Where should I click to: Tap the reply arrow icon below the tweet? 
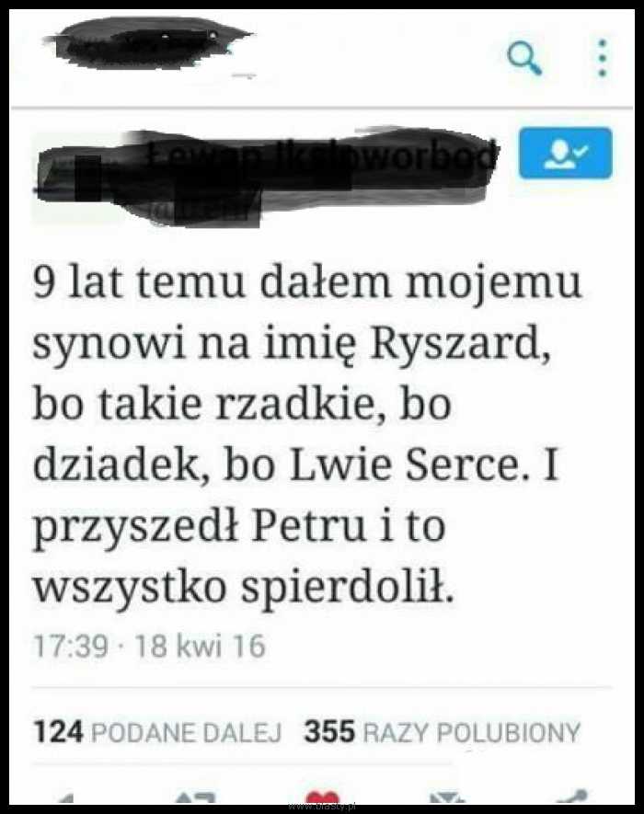pyautogui.click(x=66, y=798)
